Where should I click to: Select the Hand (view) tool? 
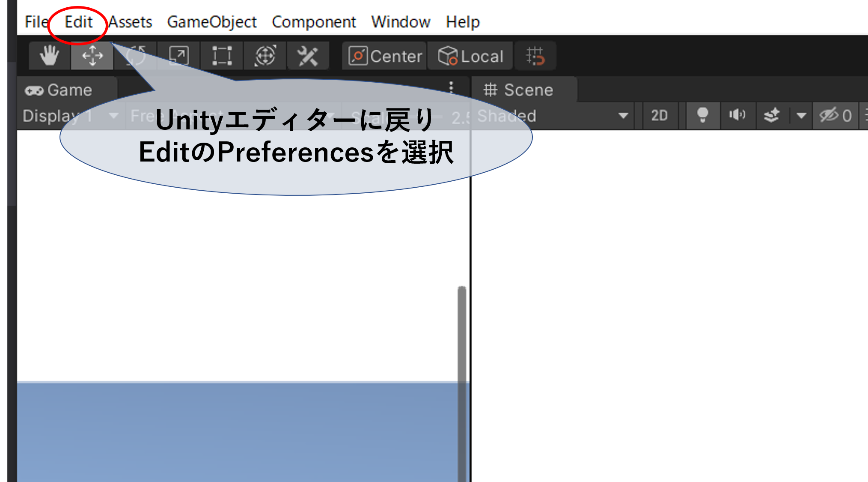tap(49, 56)
